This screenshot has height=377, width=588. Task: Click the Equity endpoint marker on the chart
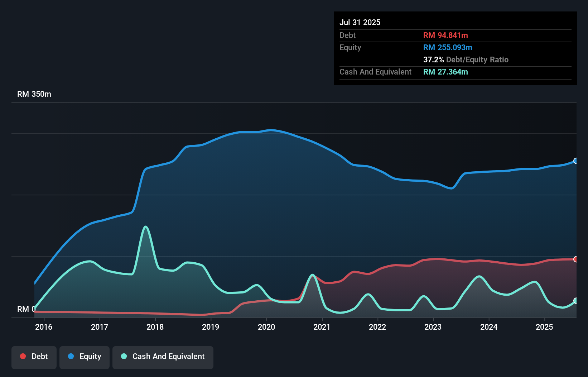tap(575, 161)
